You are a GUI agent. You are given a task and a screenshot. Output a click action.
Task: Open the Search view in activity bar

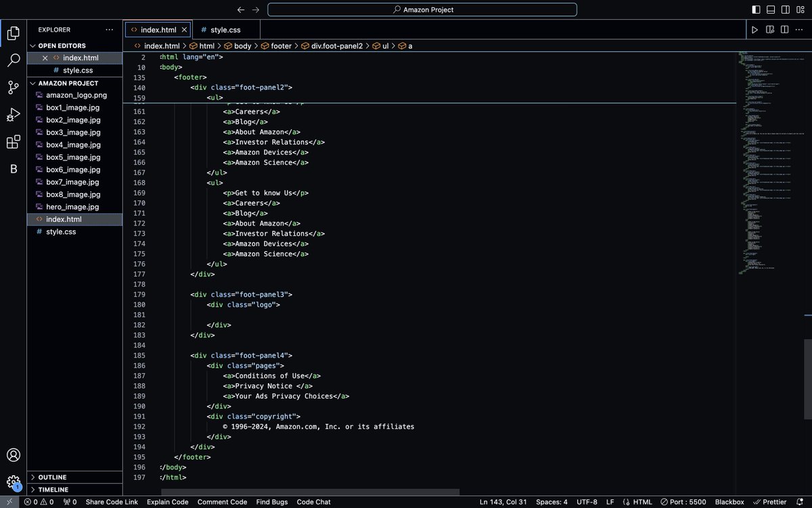13,60
